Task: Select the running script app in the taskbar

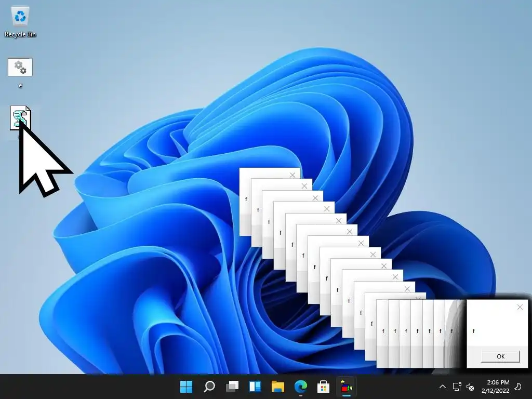Action: (347, 387)
